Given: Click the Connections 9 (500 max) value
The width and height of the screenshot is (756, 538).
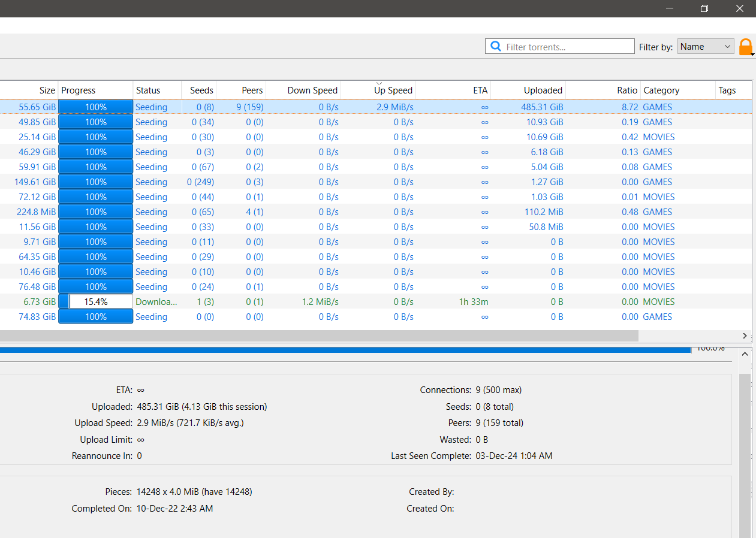Looking at the screenshot, I should [499, 390].
